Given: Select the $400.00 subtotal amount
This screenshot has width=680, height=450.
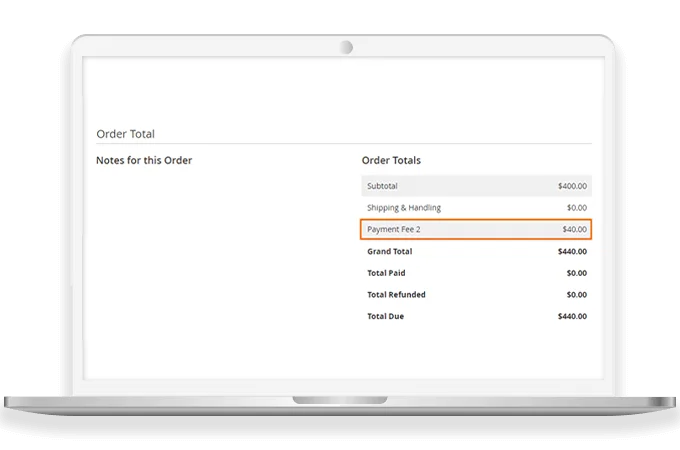Looking at the screenshot, I should [572, 186].
